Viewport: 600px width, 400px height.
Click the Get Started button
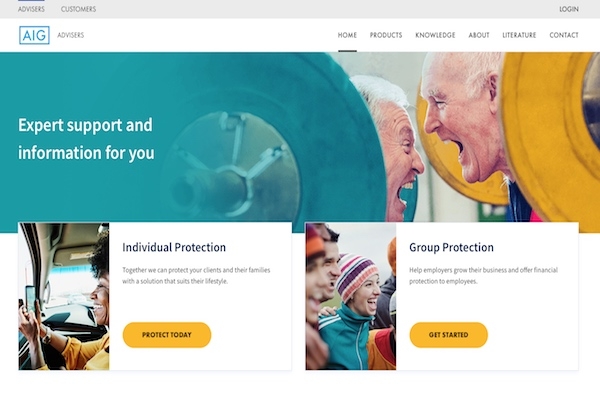click(448, 335)
